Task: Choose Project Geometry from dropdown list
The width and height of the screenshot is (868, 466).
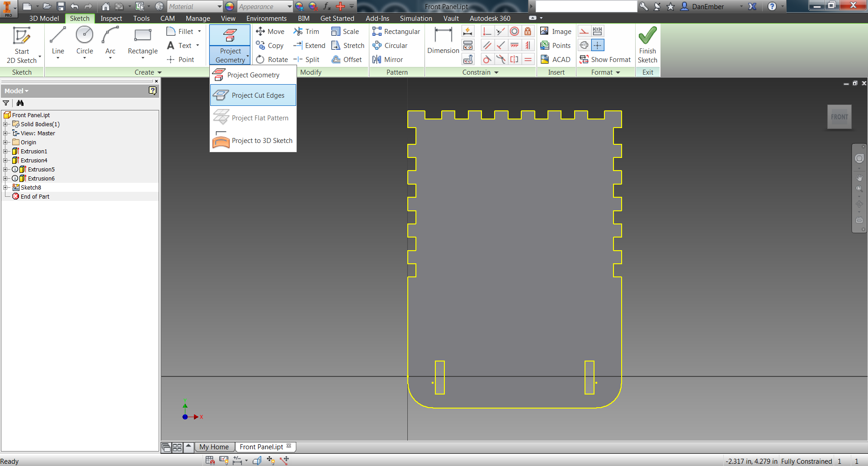Action: (253, 75)
